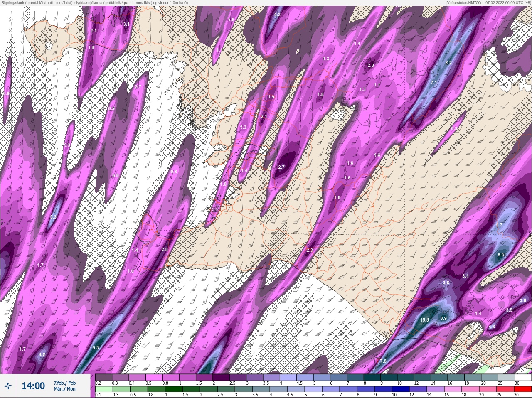Click the 8.9 precipitation value on the map

[443, 318]
